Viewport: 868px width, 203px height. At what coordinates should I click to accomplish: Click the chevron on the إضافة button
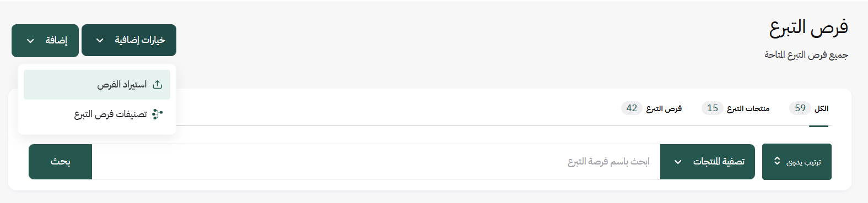click(30, 41)
